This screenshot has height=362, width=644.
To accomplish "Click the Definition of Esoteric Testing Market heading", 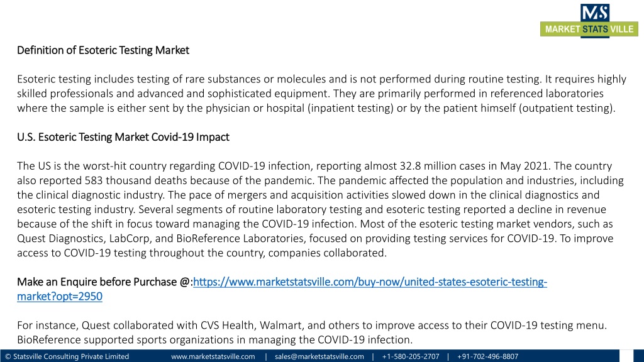I will (x=103, y=50).
